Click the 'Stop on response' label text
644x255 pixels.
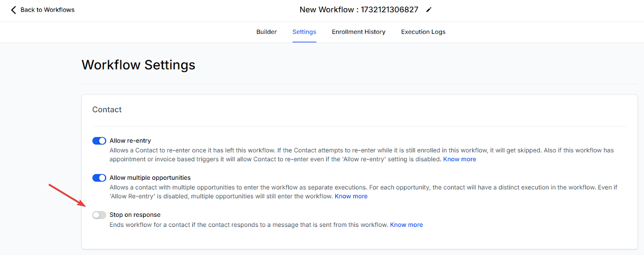[135, 215]
